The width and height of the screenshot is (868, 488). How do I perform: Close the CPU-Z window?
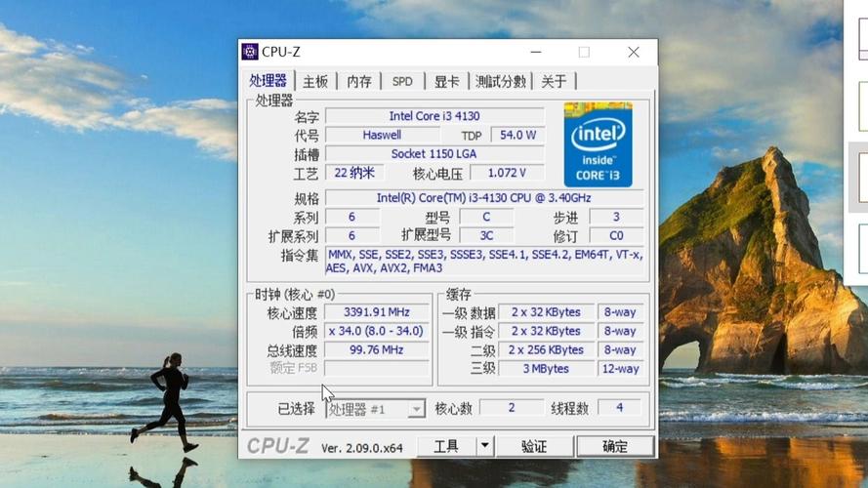pyautogui.click(x=634, y=52)
